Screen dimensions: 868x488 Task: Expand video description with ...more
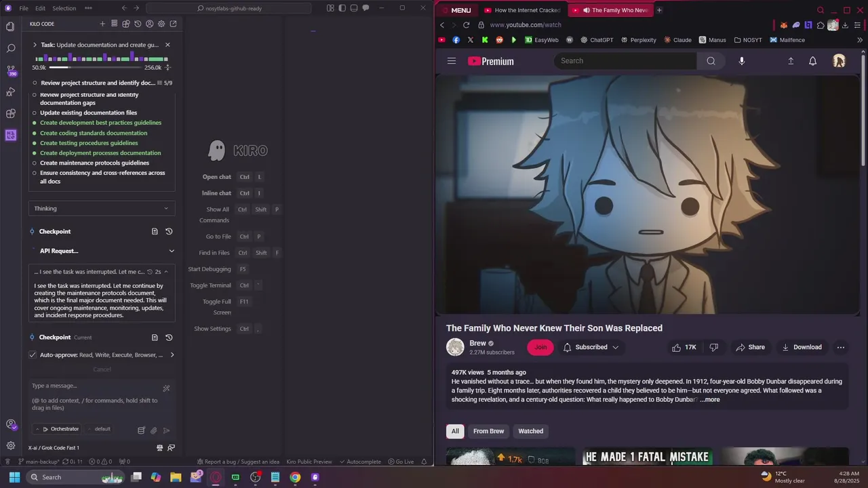coord(709,399)
